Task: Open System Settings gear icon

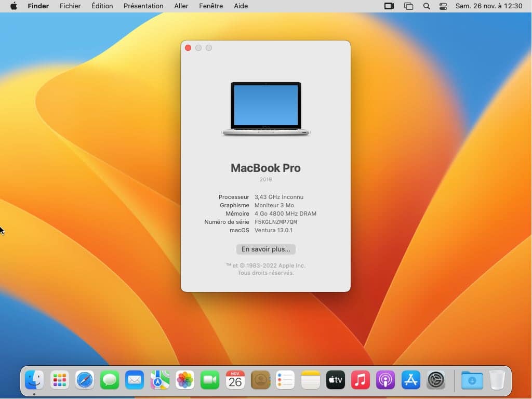Action: click(x=436, y=381)
